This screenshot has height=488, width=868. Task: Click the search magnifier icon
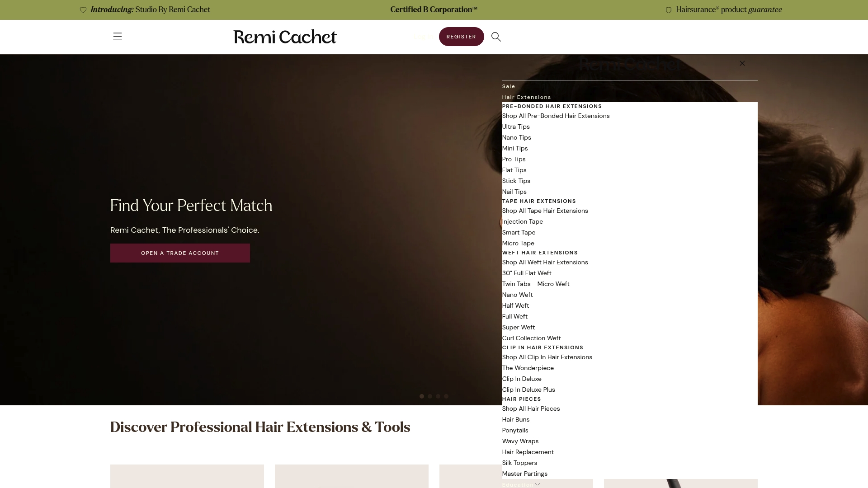click(x=496, y=37)
